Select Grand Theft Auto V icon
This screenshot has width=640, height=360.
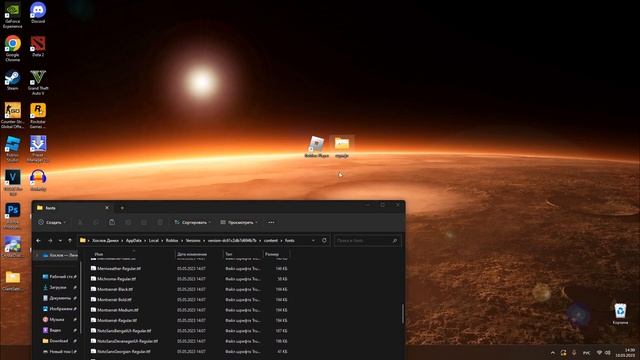[x=38, y=82]
